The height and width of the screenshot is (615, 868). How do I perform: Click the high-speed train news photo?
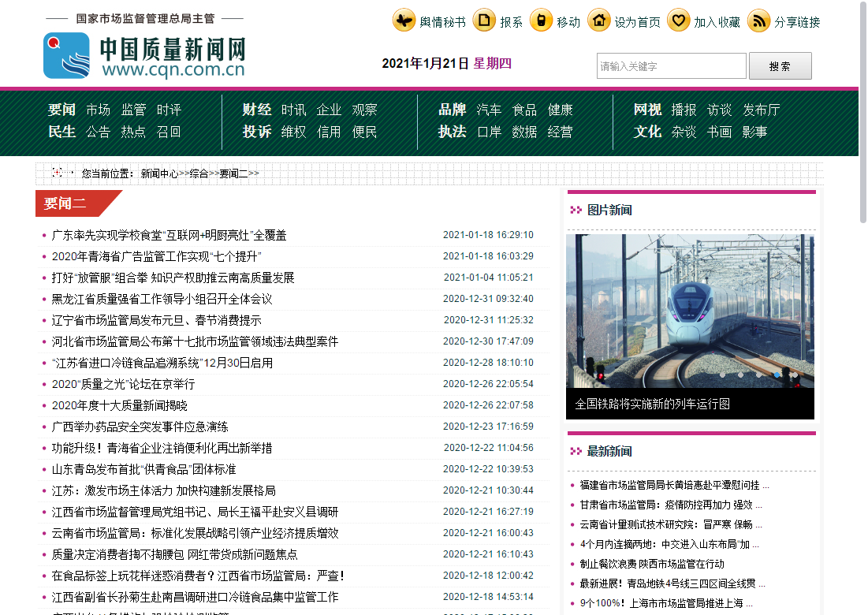click(690, 311)
